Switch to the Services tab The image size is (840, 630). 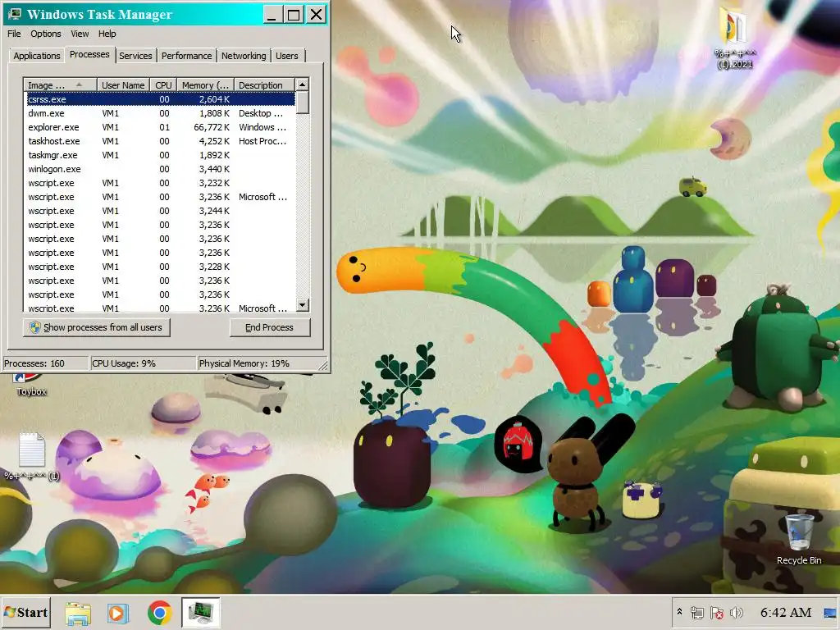point(135,56)
